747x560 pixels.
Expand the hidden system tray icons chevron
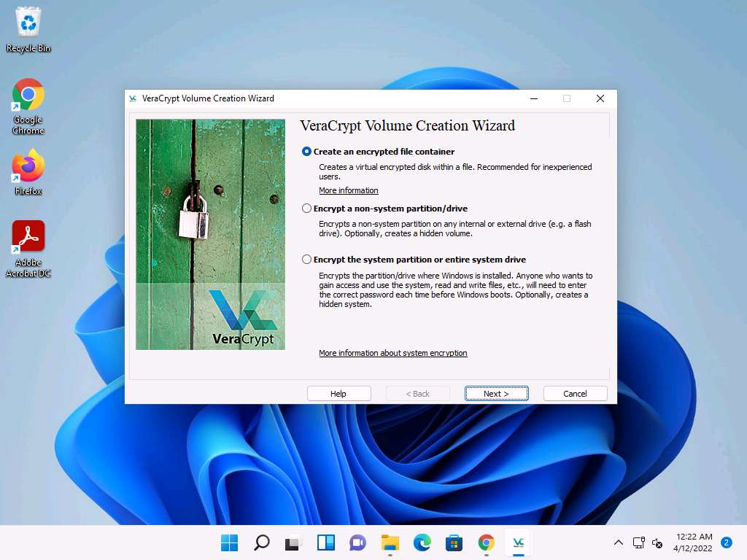pyautogui.click(x=619, y=542)
